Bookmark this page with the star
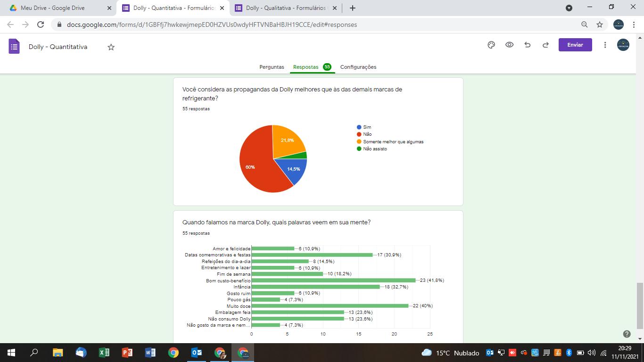Image resolution: width=644 pixels, height=362 pixels. click(x=600, y=25)
